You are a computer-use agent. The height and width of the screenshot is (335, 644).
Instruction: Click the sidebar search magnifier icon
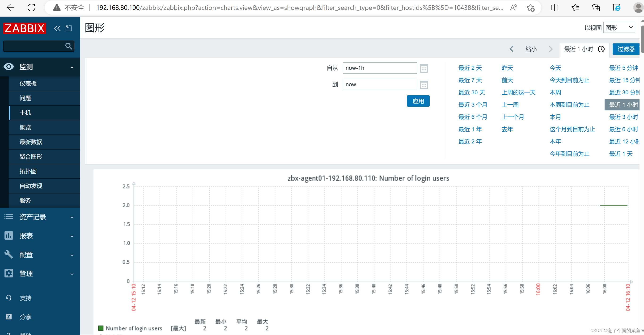(x=68, y=46)
